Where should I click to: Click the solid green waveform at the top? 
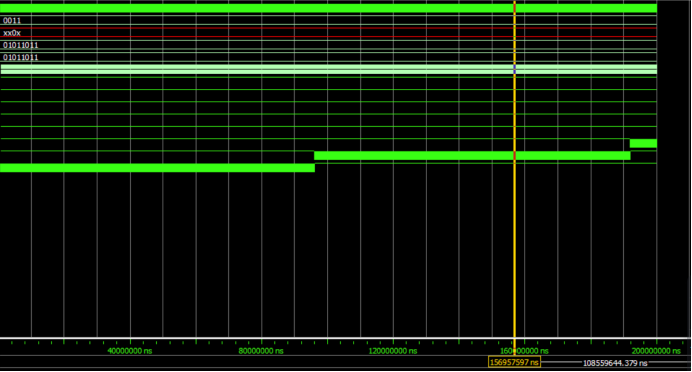(x=329, y=8)
